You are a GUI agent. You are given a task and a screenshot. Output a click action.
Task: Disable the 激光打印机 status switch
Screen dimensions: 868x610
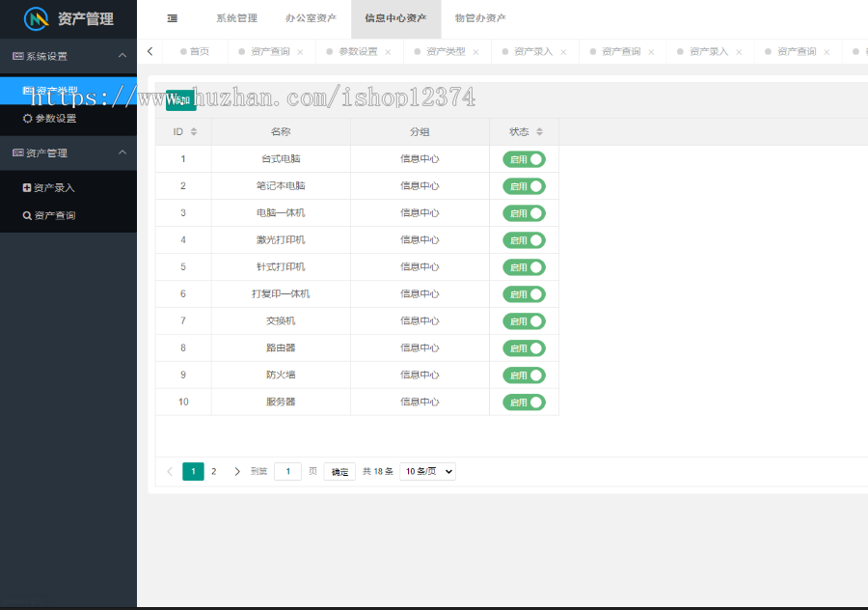(524, 240)
